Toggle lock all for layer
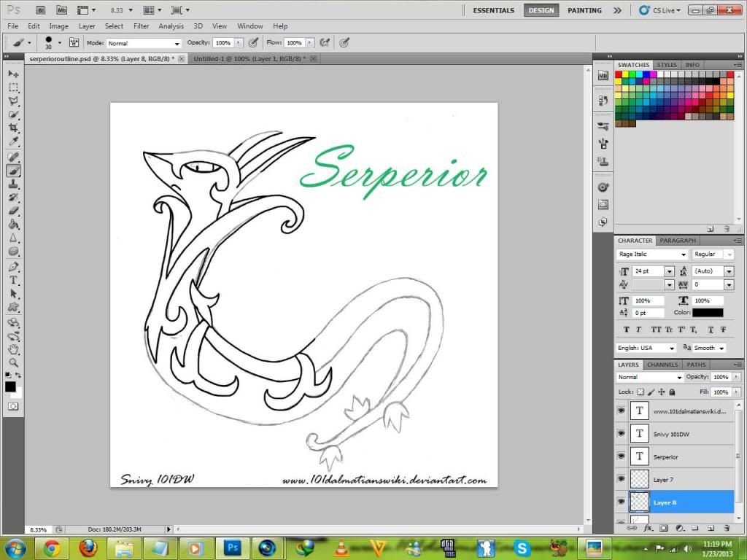This screenshot has height=560, width=747. pos(672,392)
